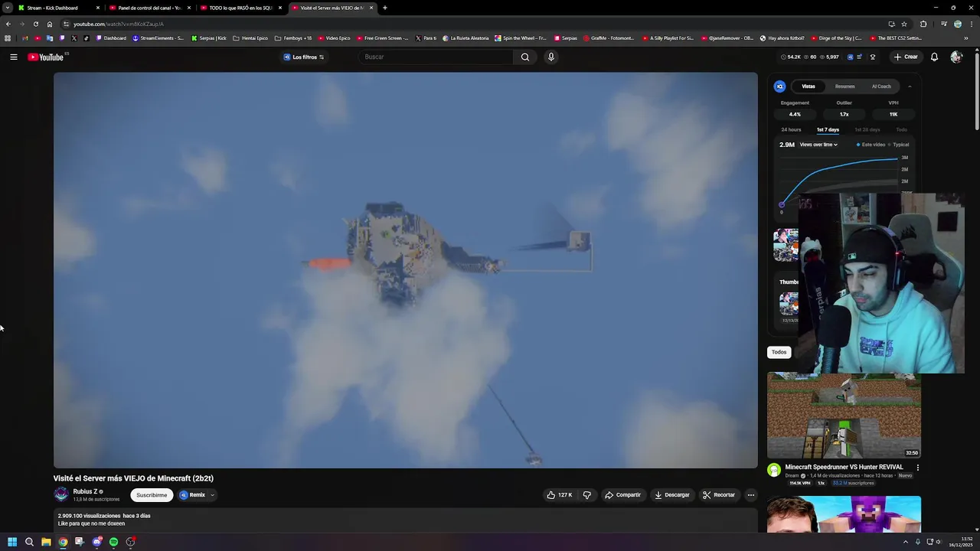This screenshot has width=980, height=551.
Task: Switch to the Vistas tab
Action: pyautogui.click(x=808, y=86)
